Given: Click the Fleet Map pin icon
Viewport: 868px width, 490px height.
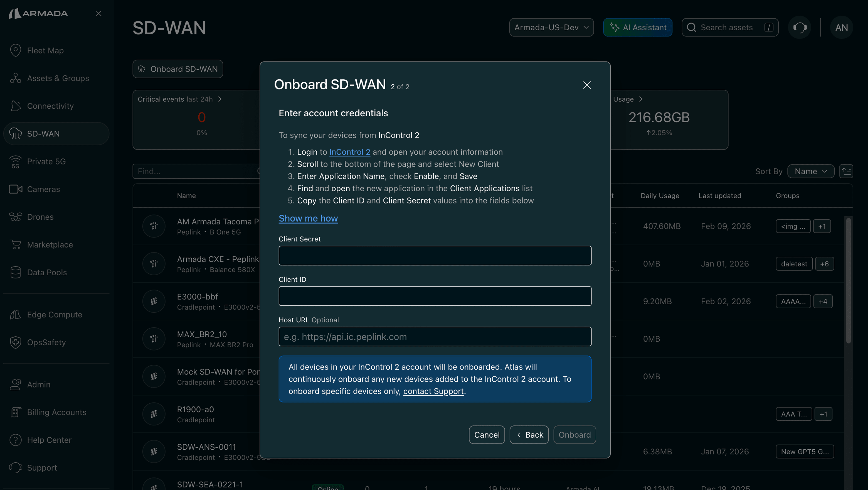Looking at the screenshot, I should pos(16,51).
